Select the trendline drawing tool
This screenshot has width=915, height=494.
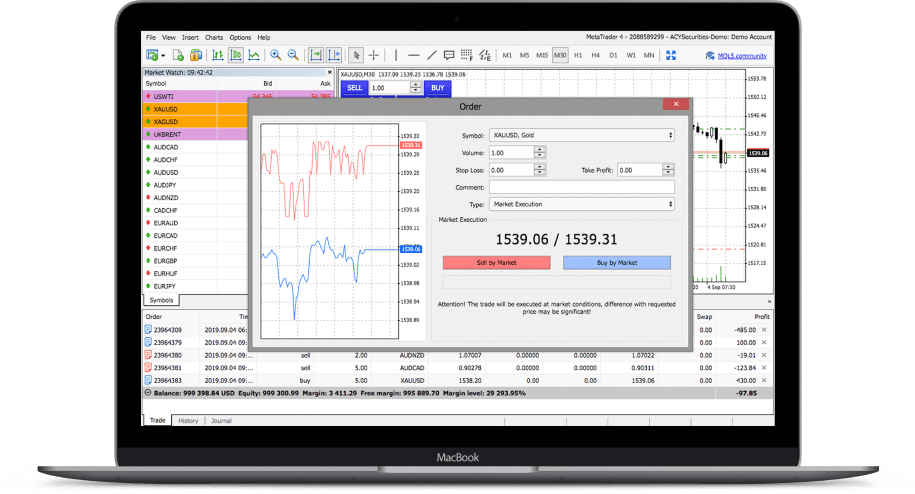point(431,55)
